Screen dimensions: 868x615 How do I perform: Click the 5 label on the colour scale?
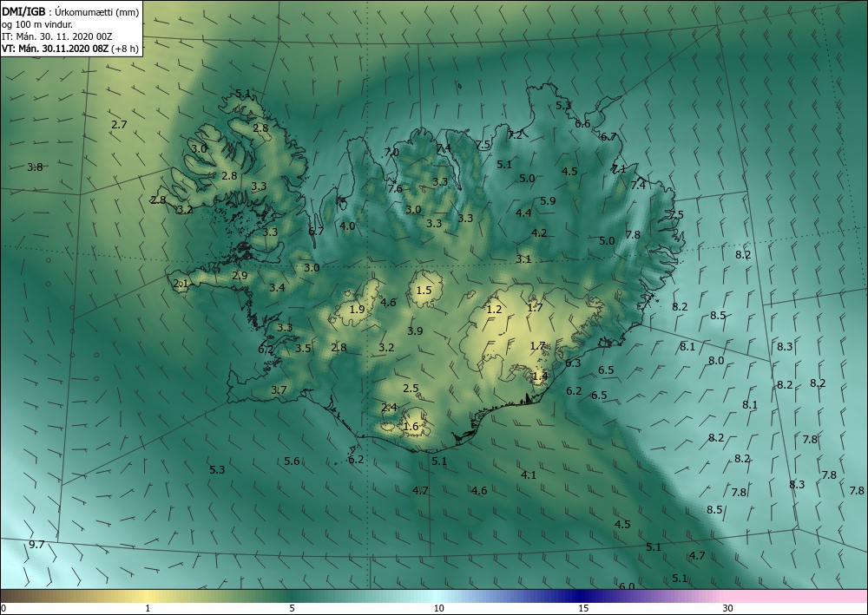tap(292, 609)
